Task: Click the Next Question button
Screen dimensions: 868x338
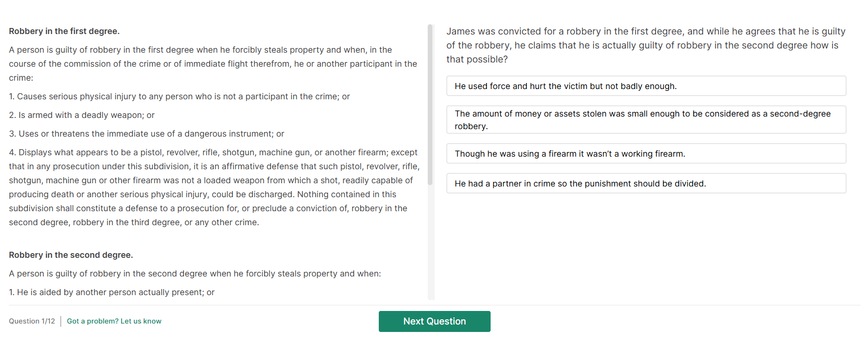Action: [434, 321]
